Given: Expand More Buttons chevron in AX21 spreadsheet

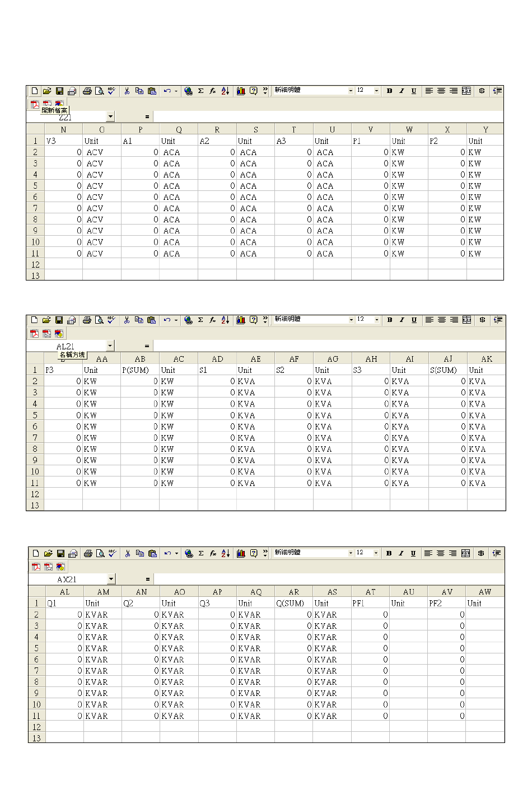Looking at the screenshot, I should tap(265, 553).
